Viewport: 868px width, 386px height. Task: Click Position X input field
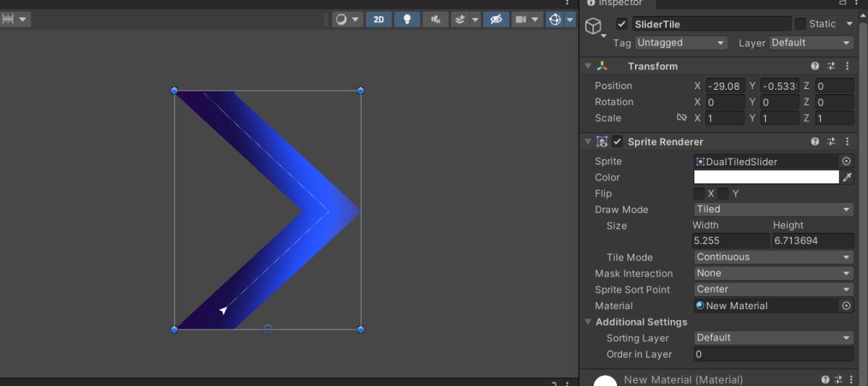pos(725,85)
